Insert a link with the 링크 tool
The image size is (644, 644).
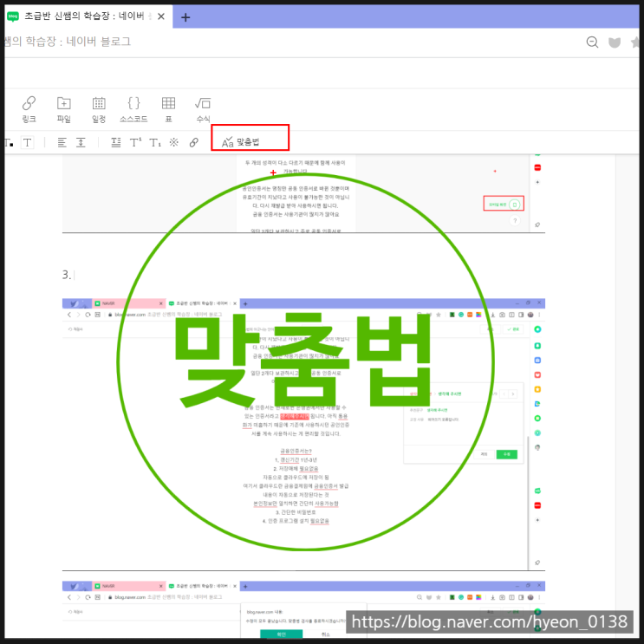[x=29, y=109]
